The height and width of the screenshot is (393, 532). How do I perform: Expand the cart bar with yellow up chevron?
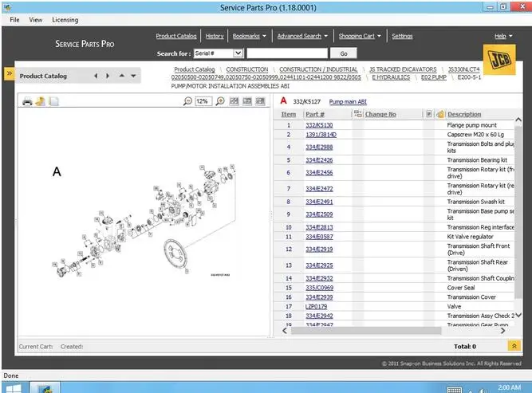coord(514,346)
